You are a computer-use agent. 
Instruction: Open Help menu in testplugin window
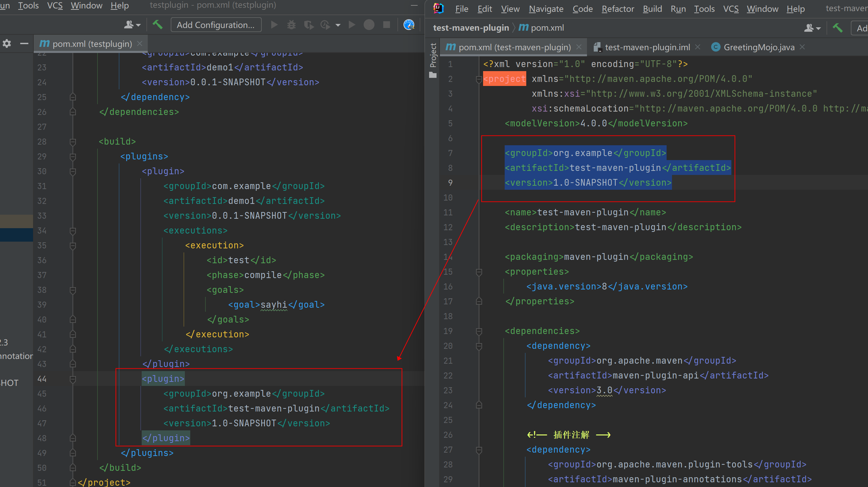(x=120, y=5)
